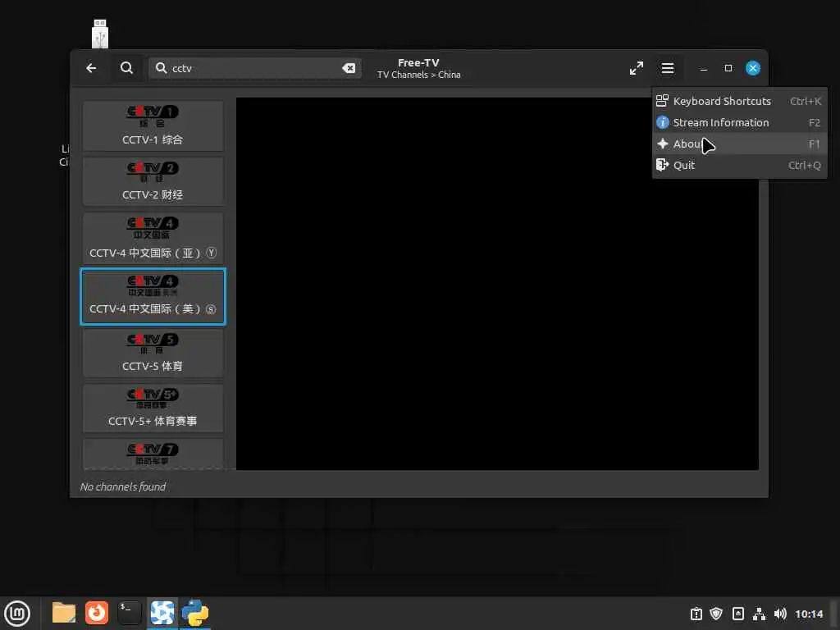Click the black video playback area

[497, 283]
